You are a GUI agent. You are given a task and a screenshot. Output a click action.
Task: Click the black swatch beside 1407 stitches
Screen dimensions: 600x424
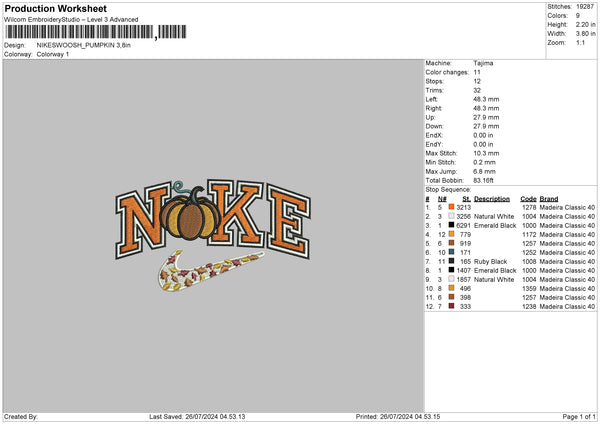[x=451, y=270]
